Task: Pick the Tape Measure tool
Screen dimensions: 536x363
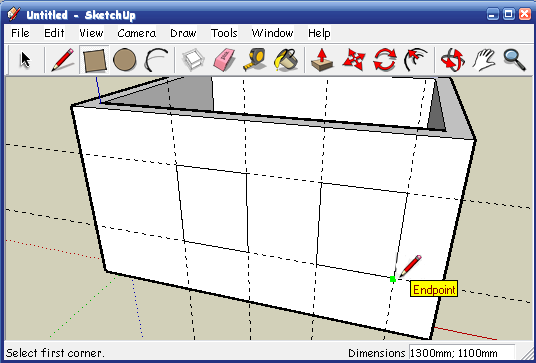Action: tap(255, 60)
